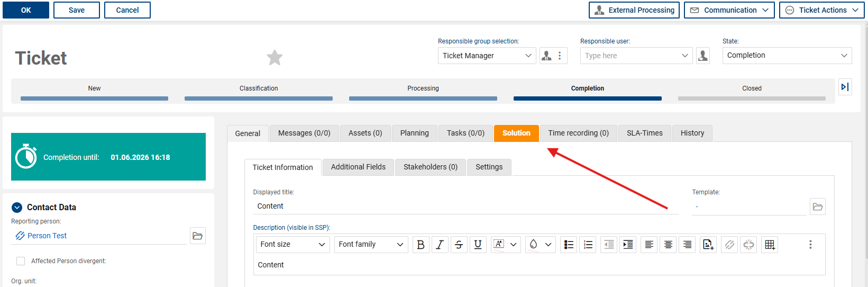Select Processing progress stage
The image size is (868, 287).
click(x=423, y=92)
